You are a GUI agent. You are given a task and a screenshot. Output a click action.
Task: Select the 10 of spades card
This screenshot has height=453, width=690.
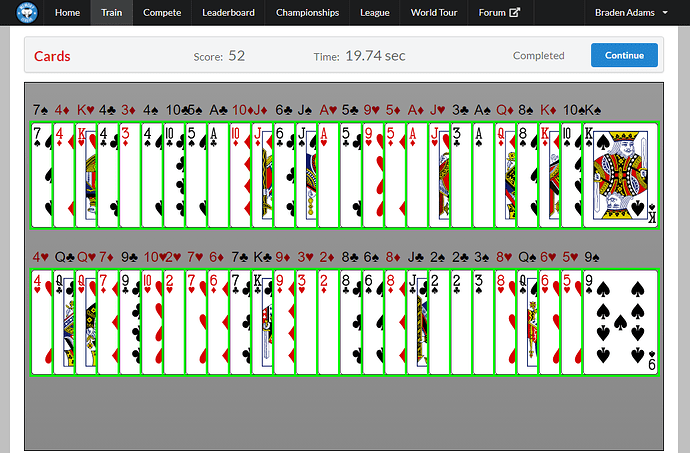571,175
